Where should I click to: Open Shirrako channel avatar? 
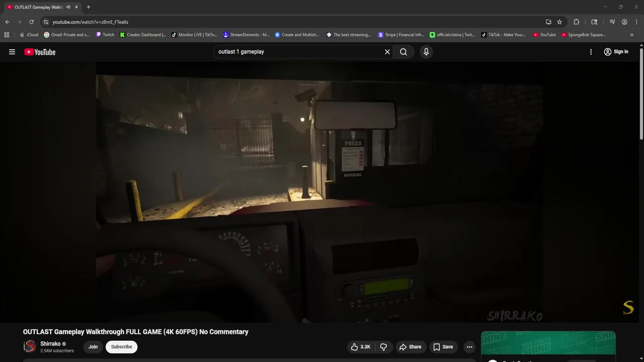(x=30, y=346)
